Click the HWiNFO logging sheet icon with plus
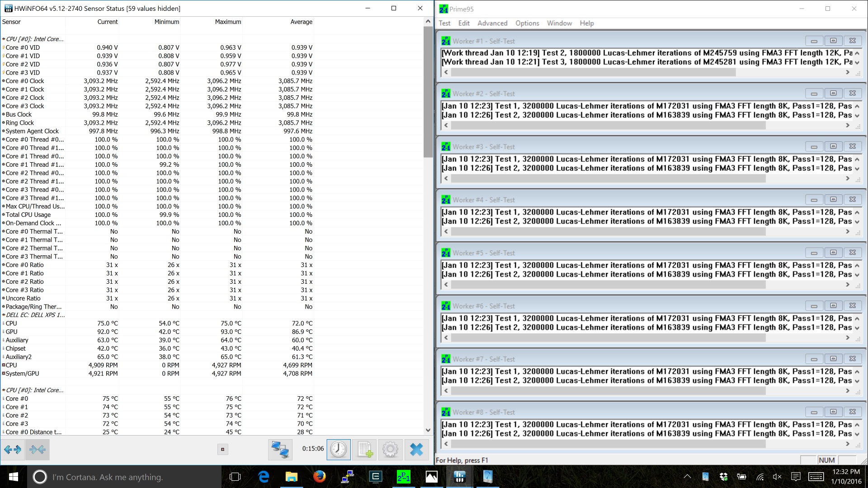868x488 pixels. tap(364, 449)
